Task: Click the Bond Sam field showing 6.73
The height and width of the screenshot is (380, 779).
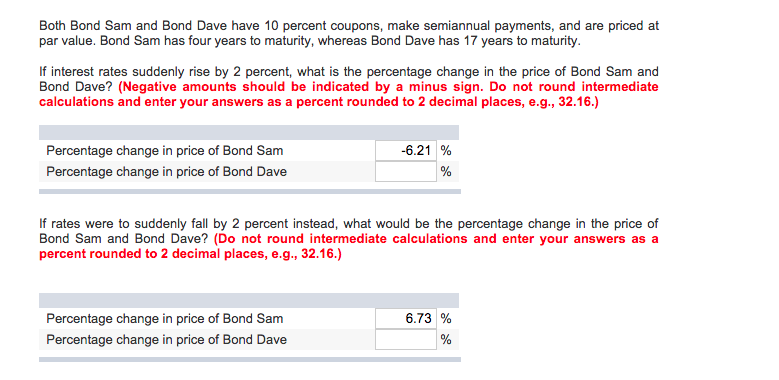Action: tap(406, 318)
